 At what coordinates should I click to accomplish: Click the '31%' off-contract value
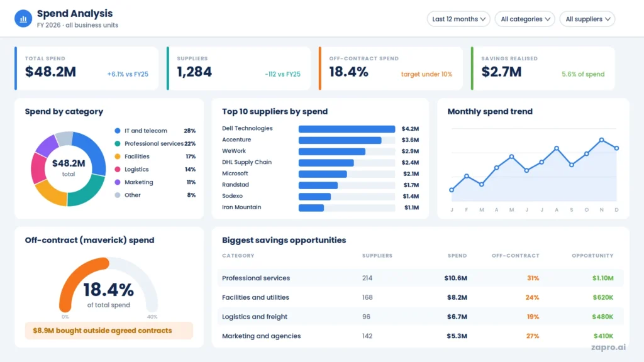coord(533,278)
